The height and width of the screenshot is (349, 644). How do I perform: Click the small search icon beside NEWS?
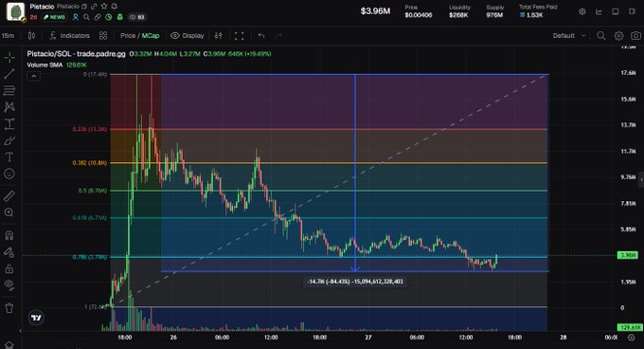tap(86, 17)
